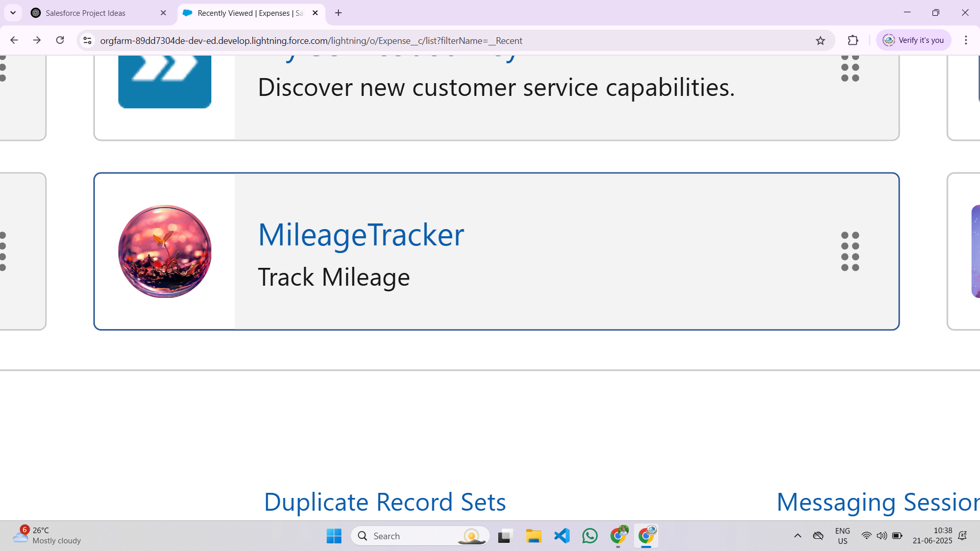Image resolution: width=980 pixels, height=551 pixels.
Task: Reload the current page
Action: tap(60, 40)
